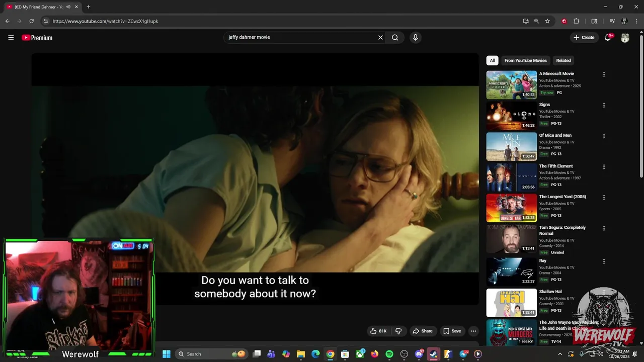Open site information icon in address bar
644x362 pixels.
pyautogui.click(x=46, y=21)
